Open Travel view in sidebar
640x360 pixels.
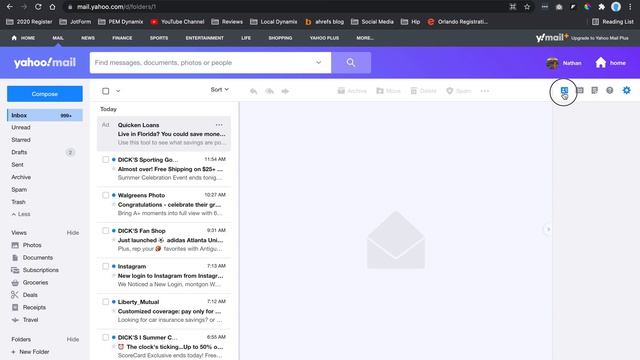pyautogui.click(x=25, y=320)
